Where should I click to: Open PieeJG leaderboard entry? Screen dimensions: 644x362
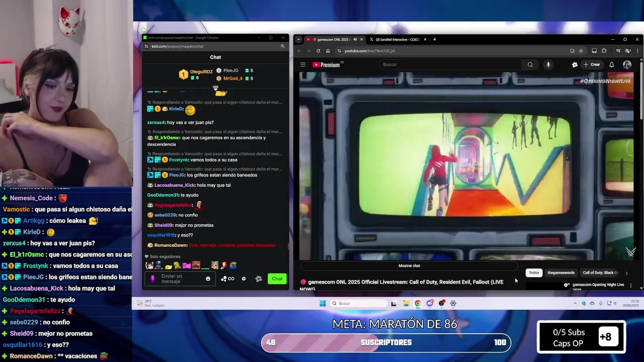click(x=234, y=70)
